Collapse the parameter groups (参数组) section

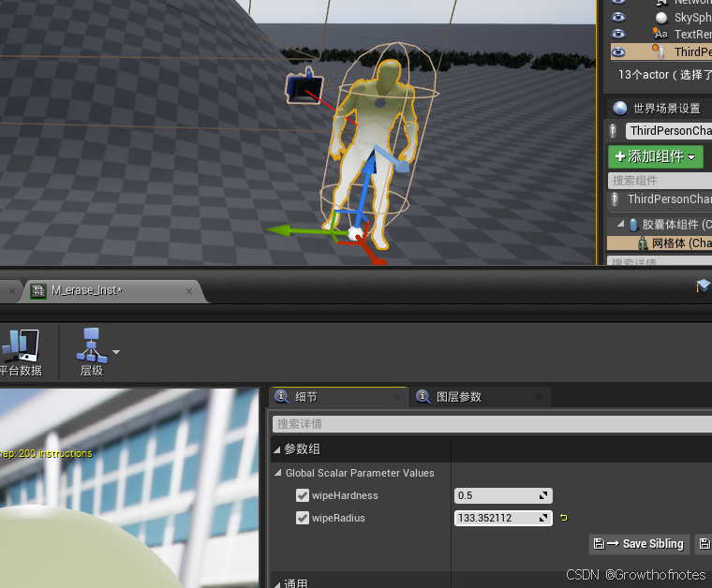pos(277,449)
